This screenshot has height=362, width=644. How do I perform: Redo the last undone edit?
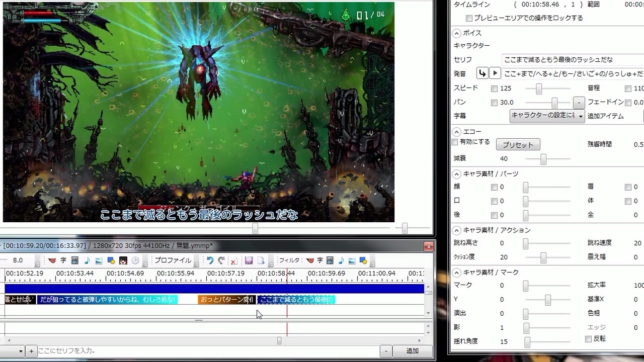pos(221,260)
